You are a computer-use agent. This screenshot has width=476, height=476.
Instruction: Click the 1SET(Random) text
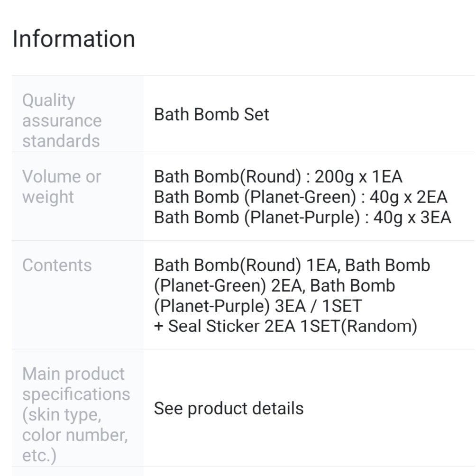(x=358, y=326)
